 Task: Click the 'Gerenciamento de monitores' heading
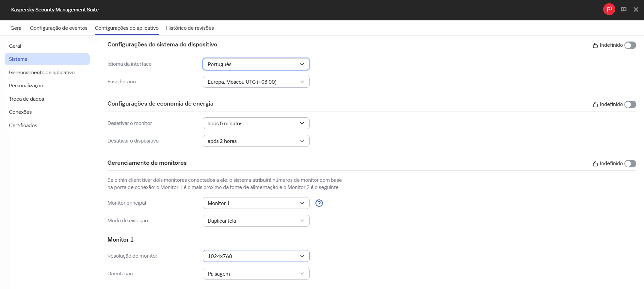point(147,163)
